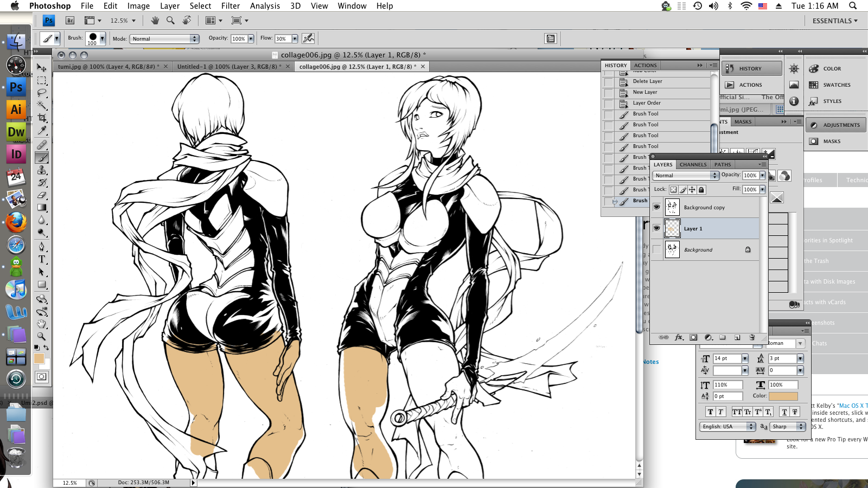Open the Analysis menu
Screen dimensions: 868x488
point(265,6)
